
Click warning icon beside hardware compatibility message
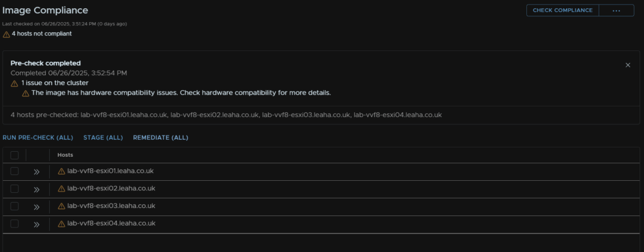25,93
